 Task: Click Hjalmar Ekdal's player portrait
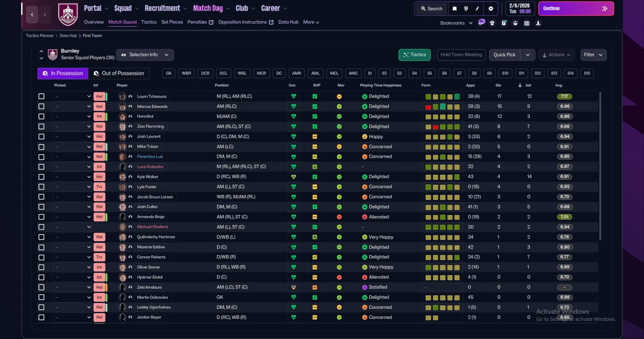click(122, 277)
